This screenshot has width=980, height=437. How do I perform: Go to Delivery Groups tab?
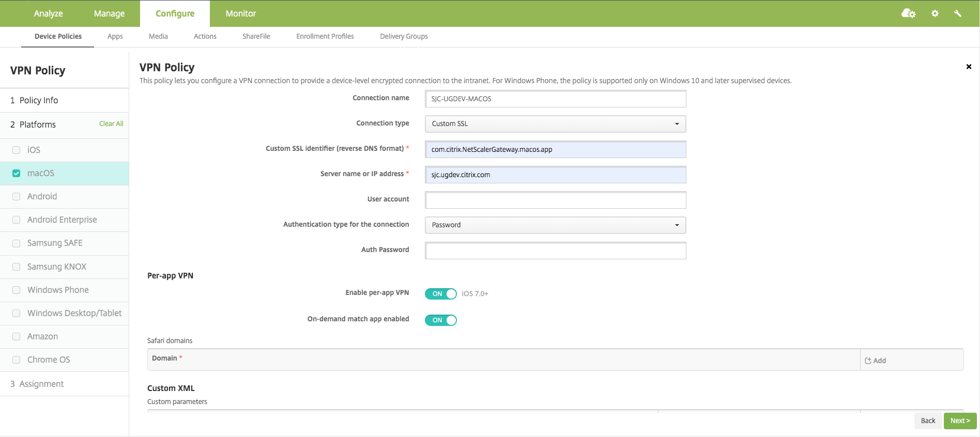404,36
